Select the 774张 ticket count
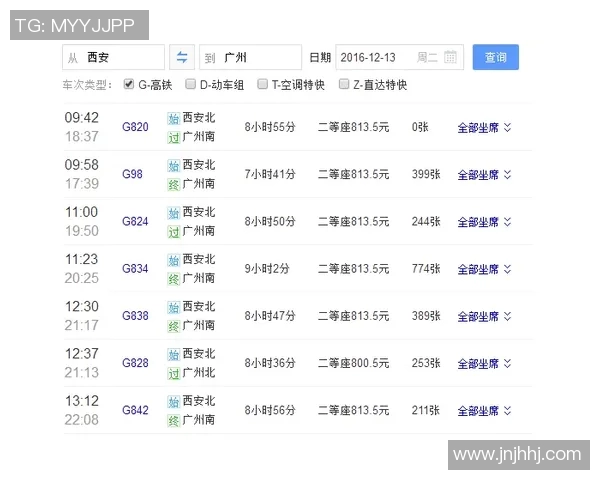Viewport: 600px width, 480px height. point(426,269)
